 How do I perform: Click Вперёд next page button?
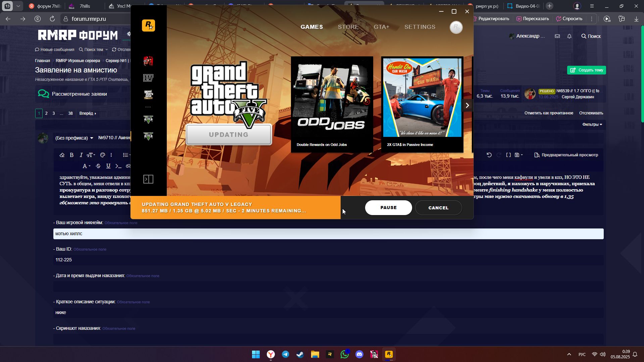click(88, 113)
